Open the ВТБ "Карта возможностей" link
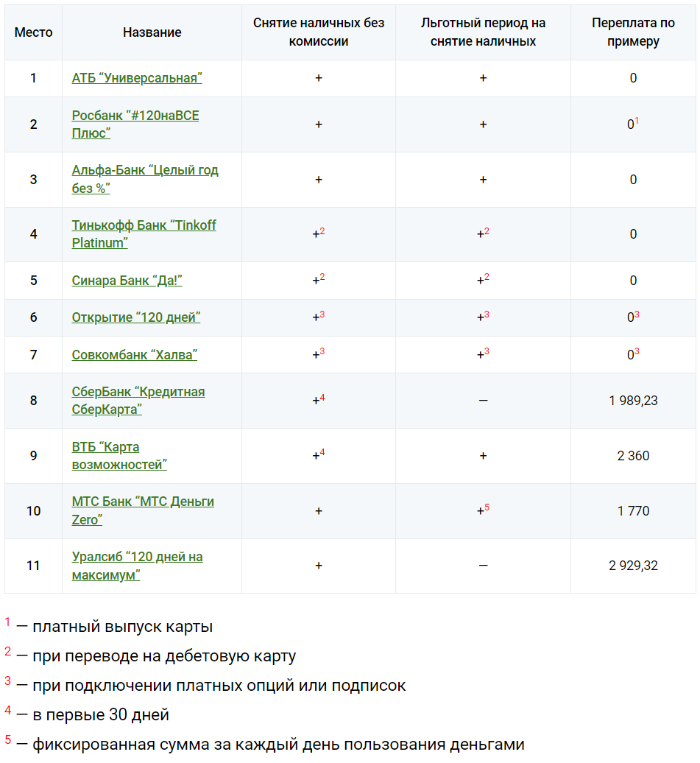 pyautogui.click(x=119, y=455)
